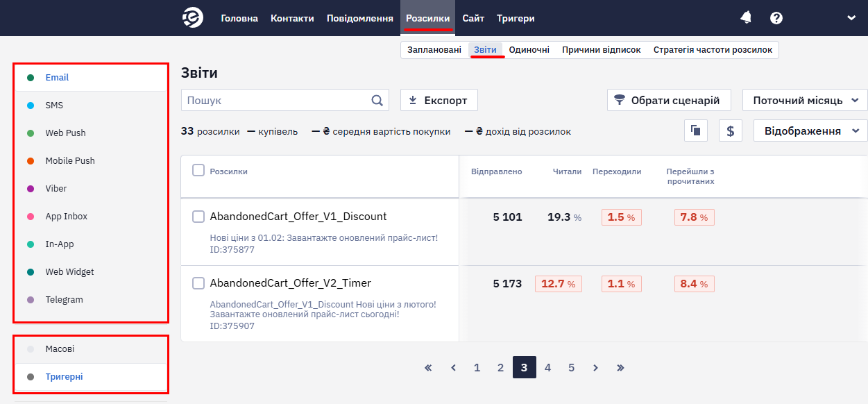868x404 pixels.
Task: Click the 8.4 % badge
Action: pos(695,284)
